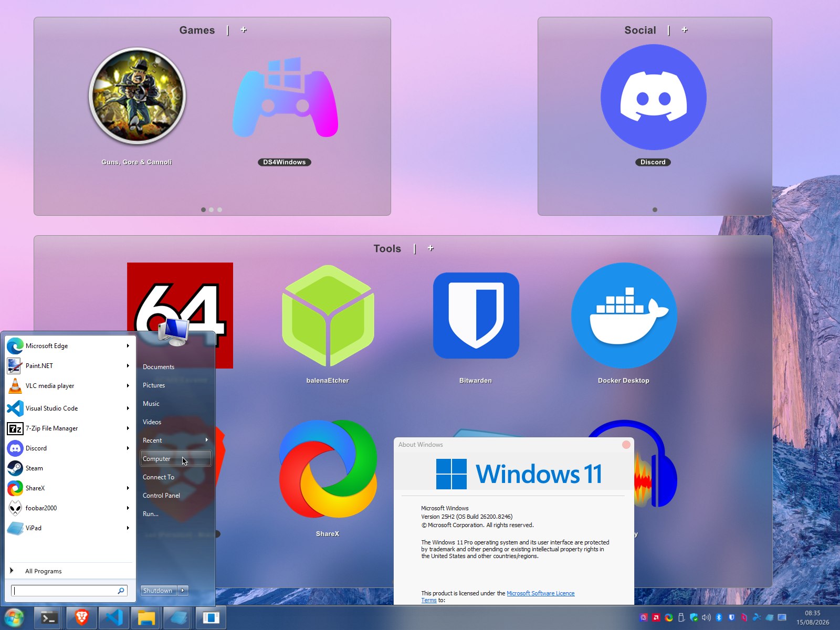Add item with plus in Games group
The height and width of the screenshot is (630, 840).
[x=244, y=30]
